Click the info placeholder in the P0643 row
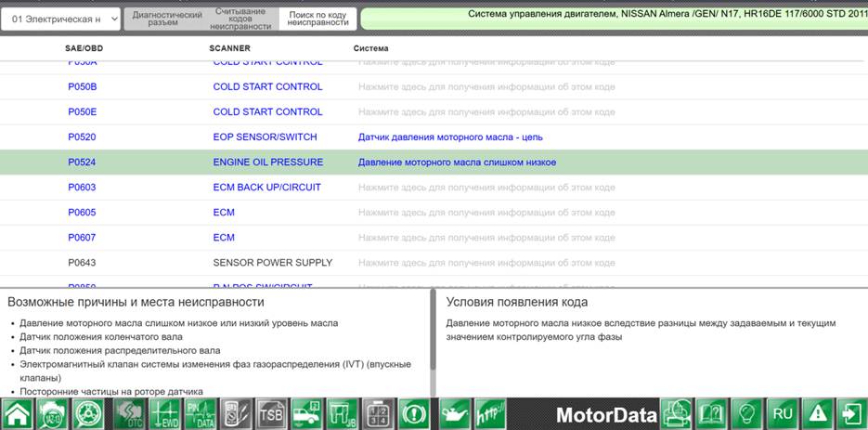Screen dimensions: 868x430 (486, 263)
